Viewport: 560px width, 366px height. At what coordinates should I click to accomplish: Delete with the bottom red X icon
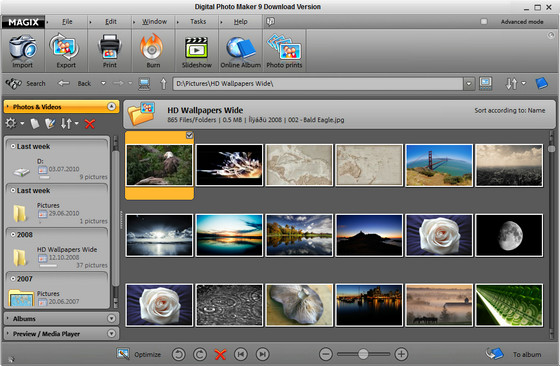[x=220, y=354]
